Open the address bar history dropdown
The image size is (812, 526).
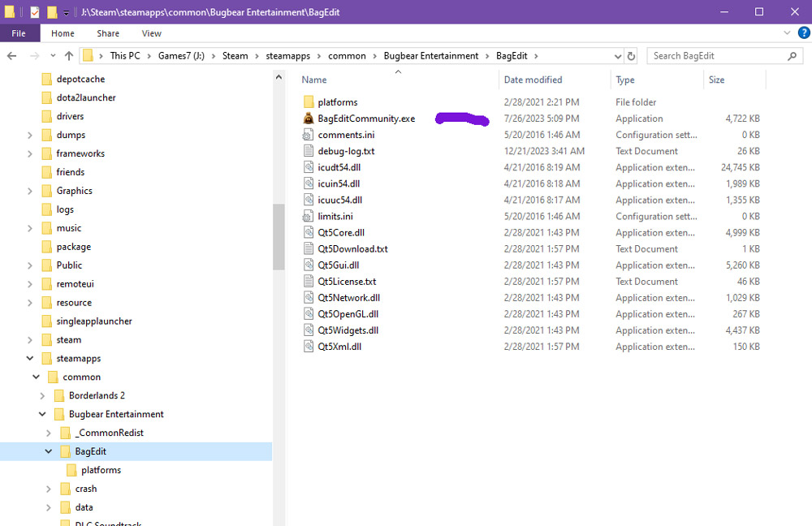(616, 56)
